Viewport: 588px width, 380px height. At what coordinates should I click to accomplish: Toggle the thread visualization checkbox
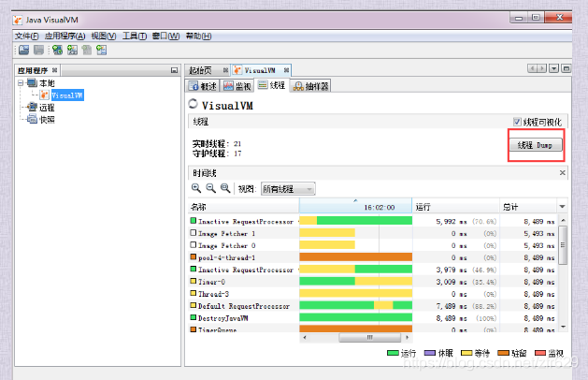(x=517, y=122)
